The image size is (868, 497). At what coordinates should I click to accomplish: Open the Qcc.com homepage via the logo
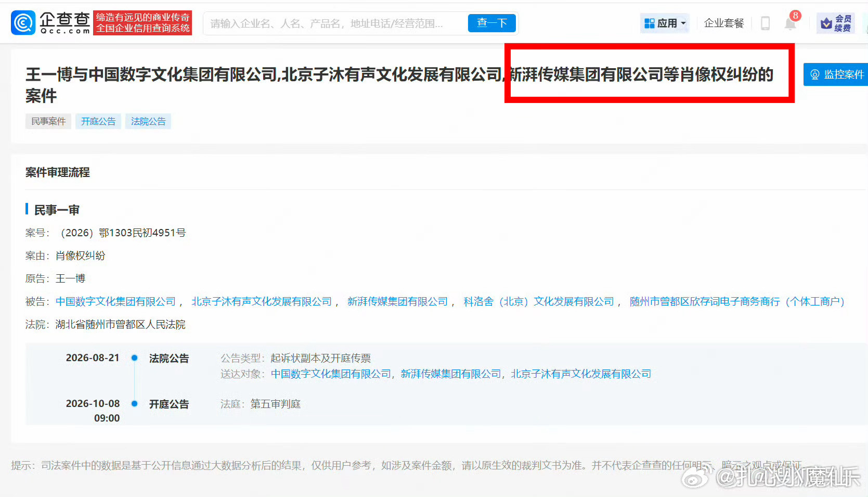click(x=50, y=23)
